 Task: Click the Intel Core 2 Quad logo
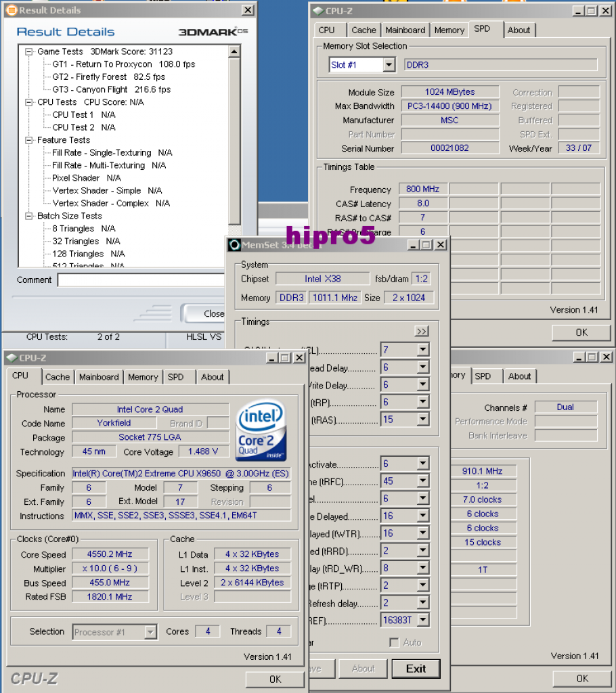click(x=261, y=430)
